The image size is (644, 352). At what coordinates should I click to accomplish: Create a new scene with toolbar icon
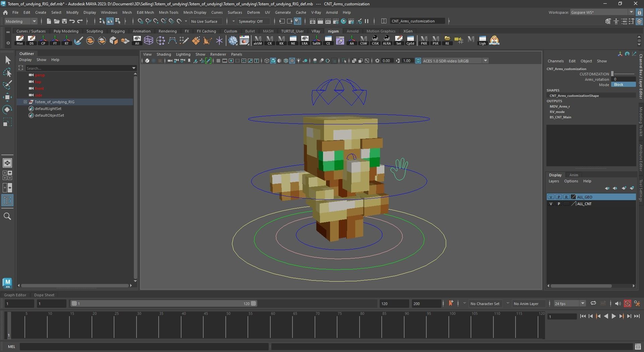coord(49,21)
